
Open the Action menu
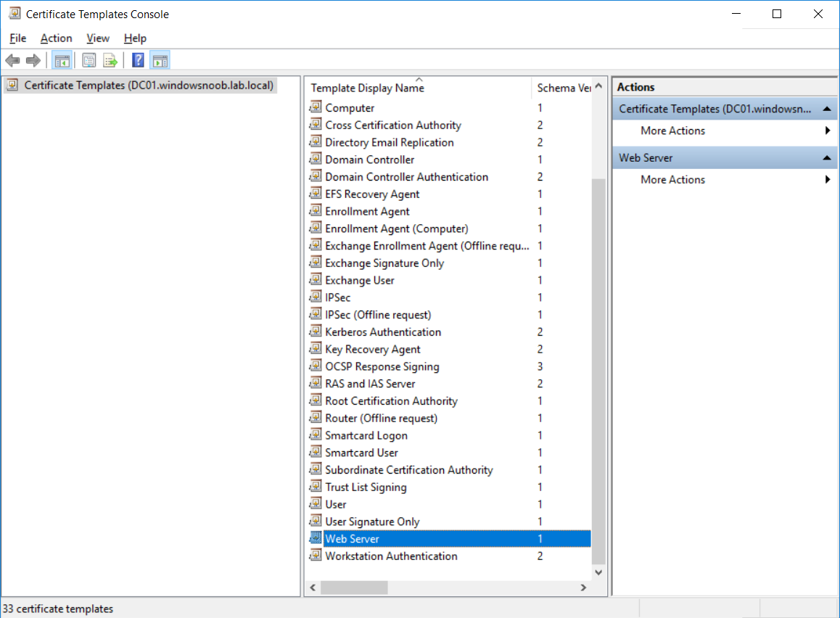tap(57, 38)
